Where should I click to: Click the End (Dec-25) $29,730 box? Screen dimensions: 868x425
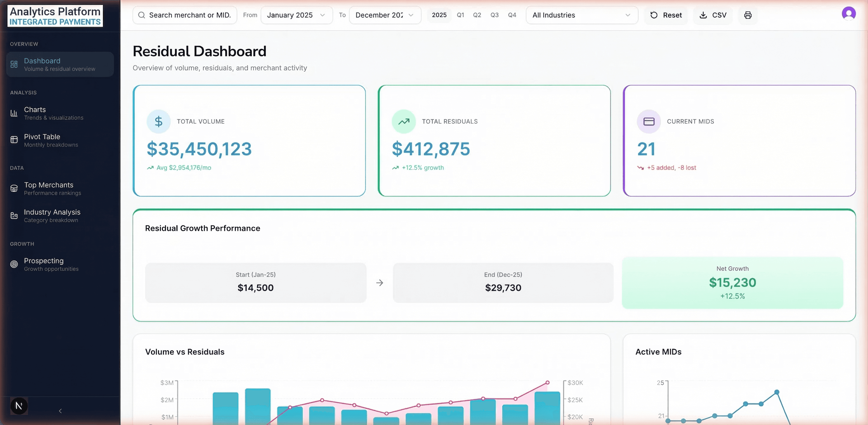click(x=503, y=283)
